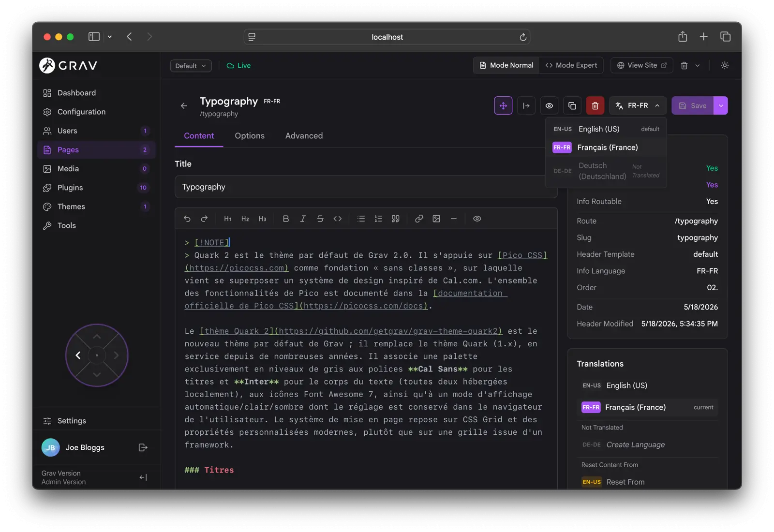Click the Title input field

(x=366, y=187)
